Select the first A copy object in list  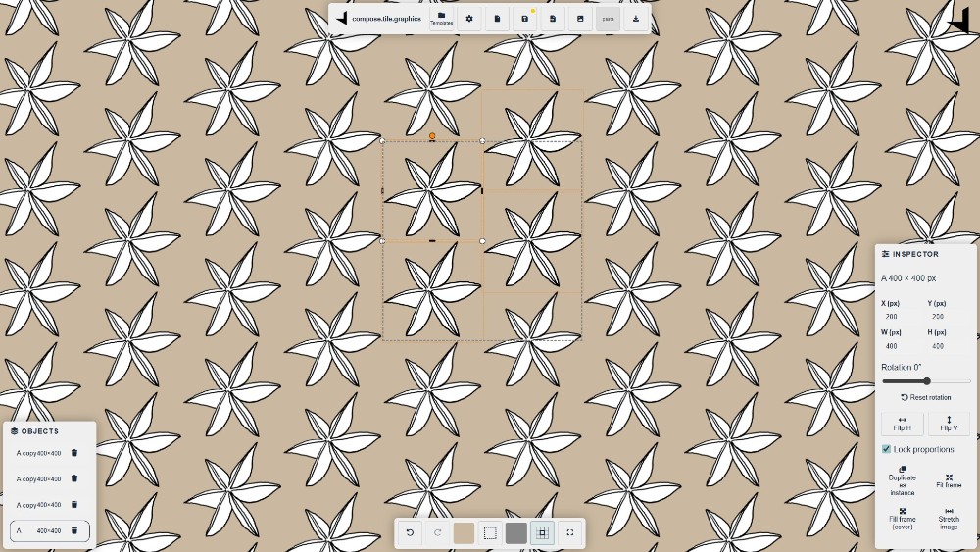pos(39,453)
